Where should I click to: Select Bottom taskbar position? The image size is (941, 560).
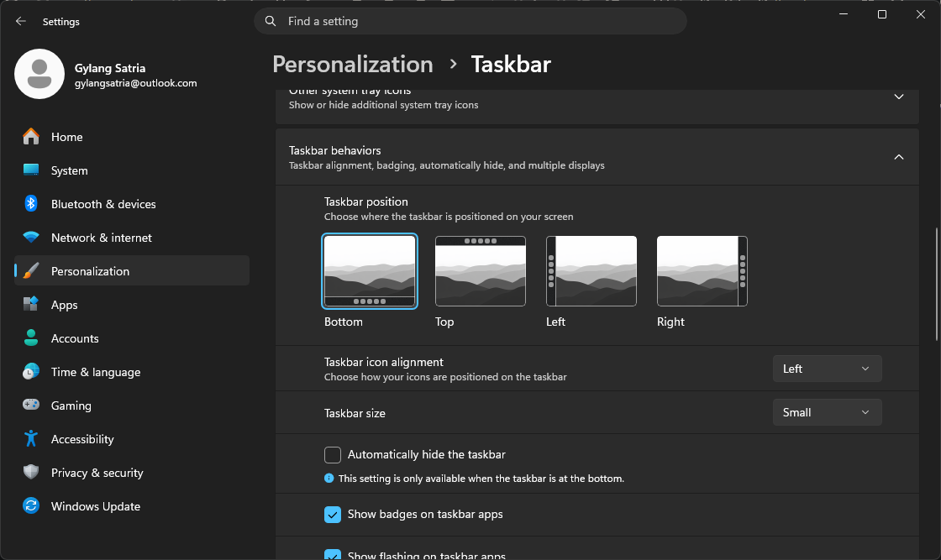tap(370, 271)
